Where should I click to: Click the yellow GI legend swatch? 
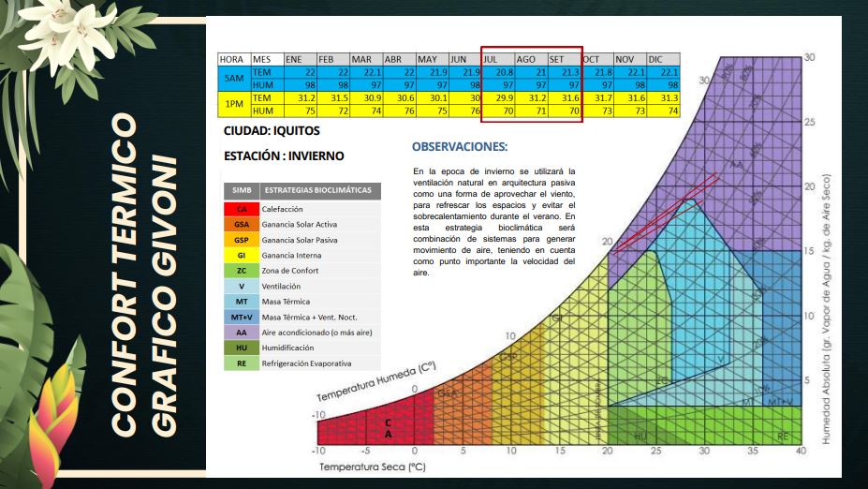(242, 256)
